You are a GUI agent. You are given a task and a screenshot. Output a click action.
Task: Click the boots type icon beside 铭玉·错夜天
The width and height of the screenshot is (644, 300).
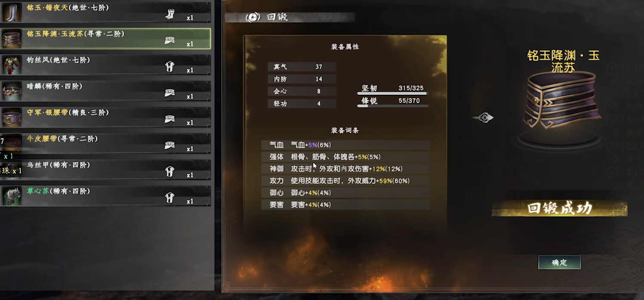tap(170, 14)
